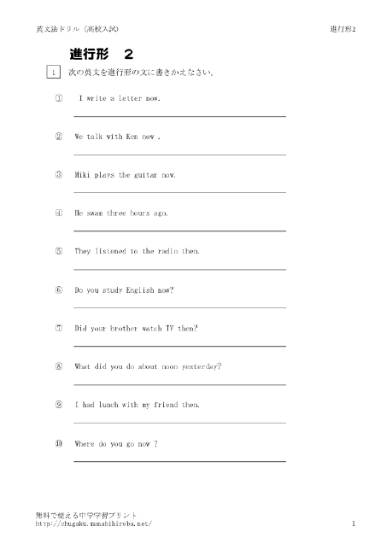Click the answer line under 'I had lunch with my friend then'

[x=179, y=423]
